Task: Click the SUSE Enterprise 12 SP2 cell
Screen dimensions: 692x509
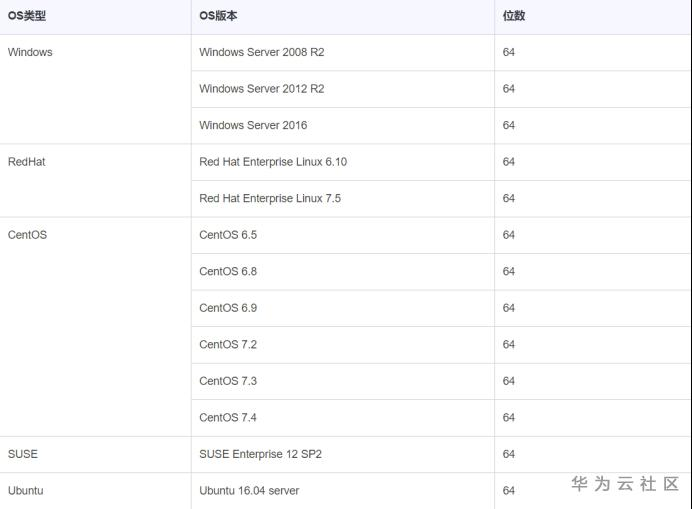Action: click(260, 454)
